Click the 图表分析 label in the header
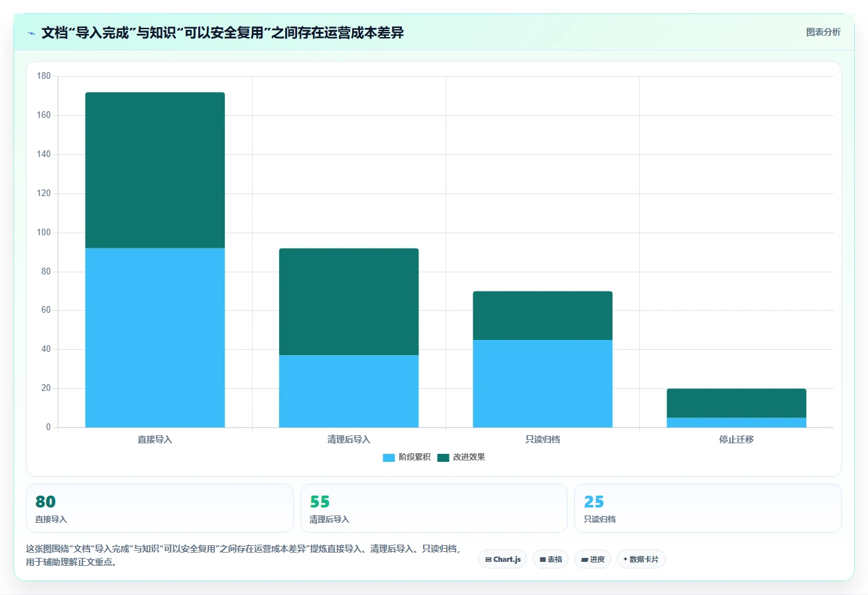This screenshot has height=595, width=868. 823,32
